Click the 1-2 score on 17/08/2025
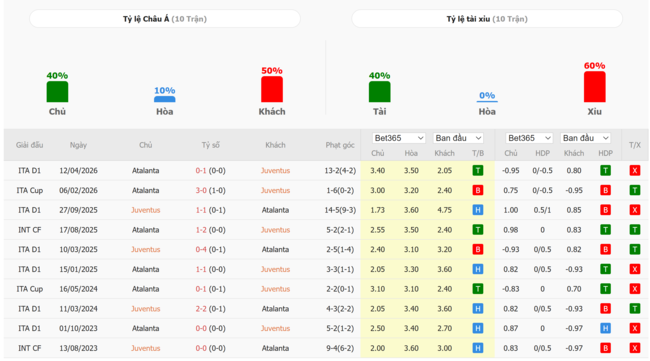The width and height of the screenshot is (650, 361). point(201,230)
